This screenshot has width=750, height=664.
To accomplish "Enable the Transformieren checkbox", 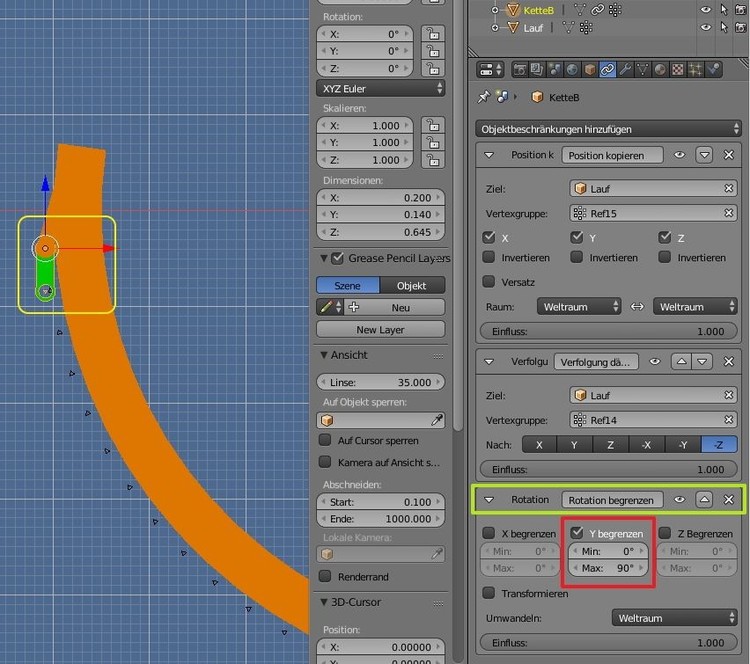I will coord(489,593).
